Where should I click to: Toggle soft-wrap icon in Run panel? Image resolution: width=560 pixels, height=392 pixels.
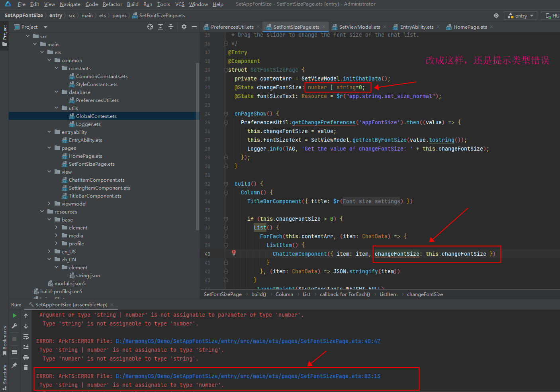tap(26, 337)
